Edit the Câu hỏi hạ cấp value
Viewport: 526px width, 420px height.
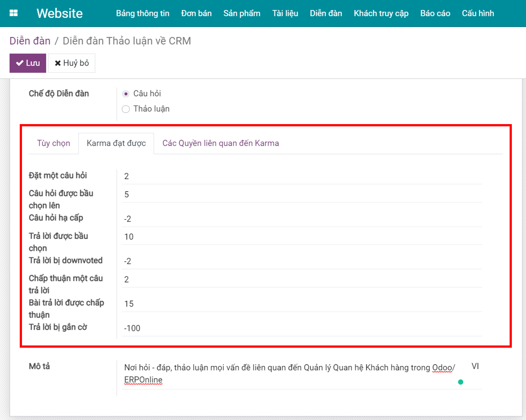(302, 219)
